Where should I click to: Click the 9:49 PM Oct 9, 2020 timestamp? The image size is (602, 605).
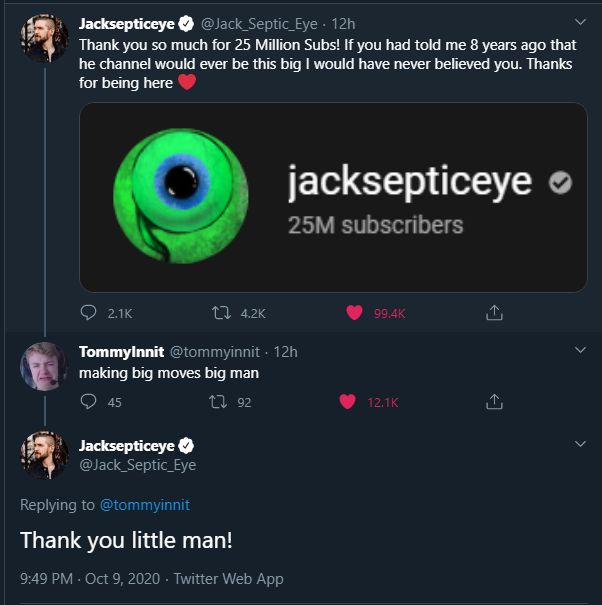[x=92, y=578]
